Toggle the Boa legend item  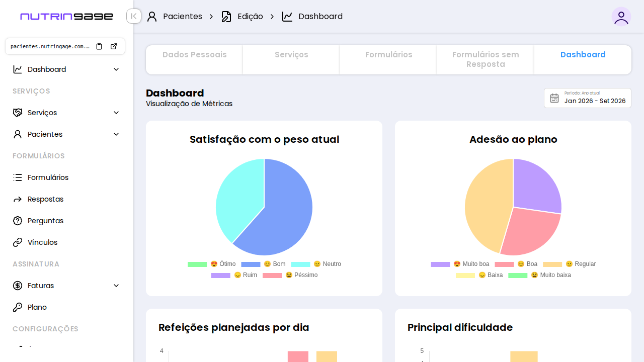(x=516, y=264)
